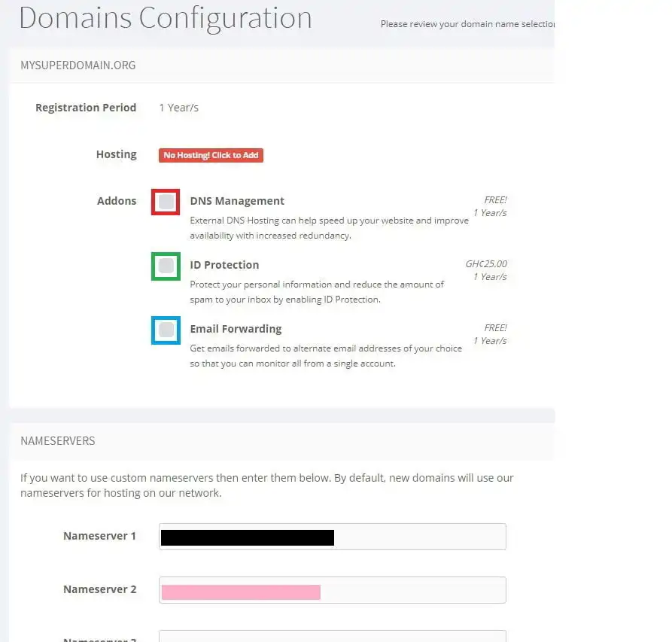Check the ID Protection addon box
The height and width of the screenshot is (642, 672).
click(x=165, y=266)
